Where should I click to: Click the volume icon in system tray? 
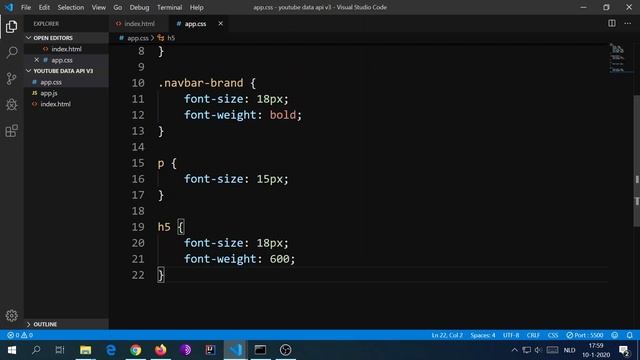539,350
